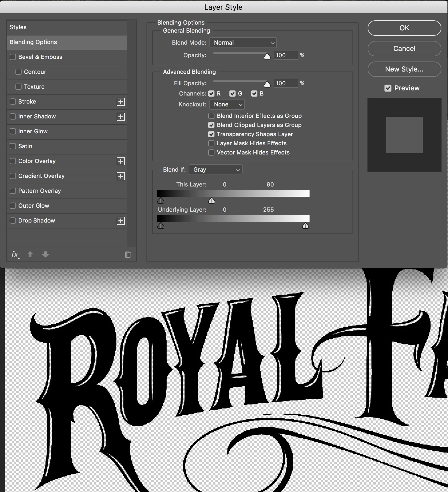Open the fx effects menu icon

pos(15,254)
